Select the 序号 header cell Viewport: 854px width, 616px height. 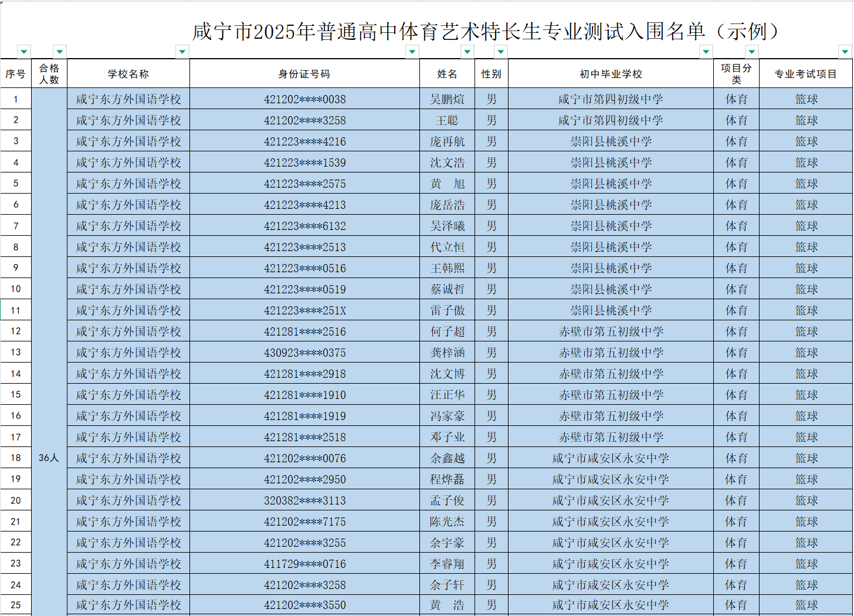click(x=16, y=74)
